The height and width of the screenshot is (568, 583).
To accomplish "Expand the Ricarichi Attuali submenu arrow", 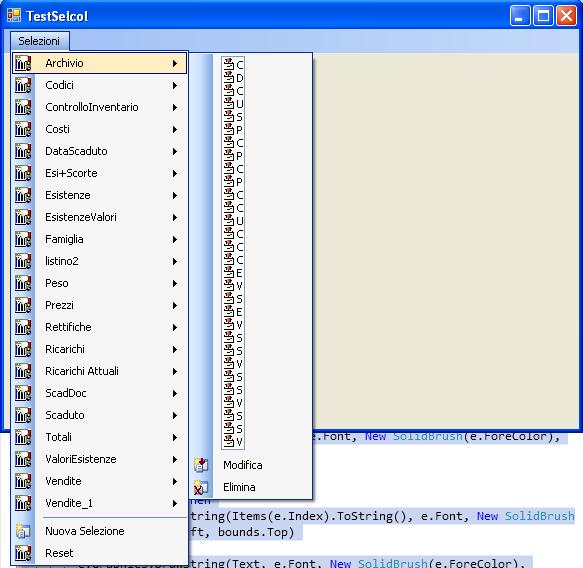I will pyautogui.click(x=175, y=371).
